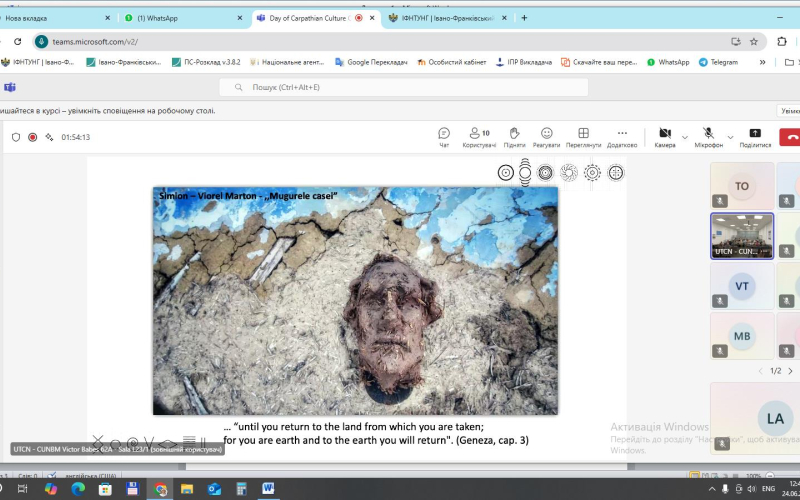Viewport: 800px width, 500px height.
Task: Open the ПС-Розклад v.3.8.2 bookmark
Action: (206, 62)
